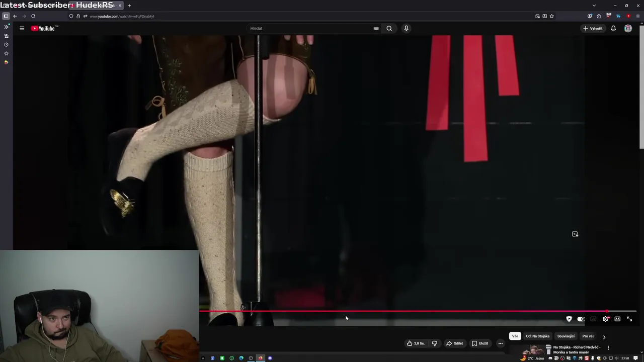Open YouTube account avatar menu
This screenshot has height=362, width=644.
pyautogui.click(x=628, y=28)
